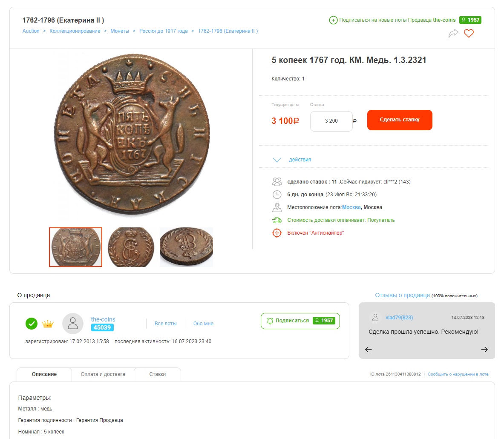504x439 pixels.
Task: Click the share arrow icon
Action: 453,33
